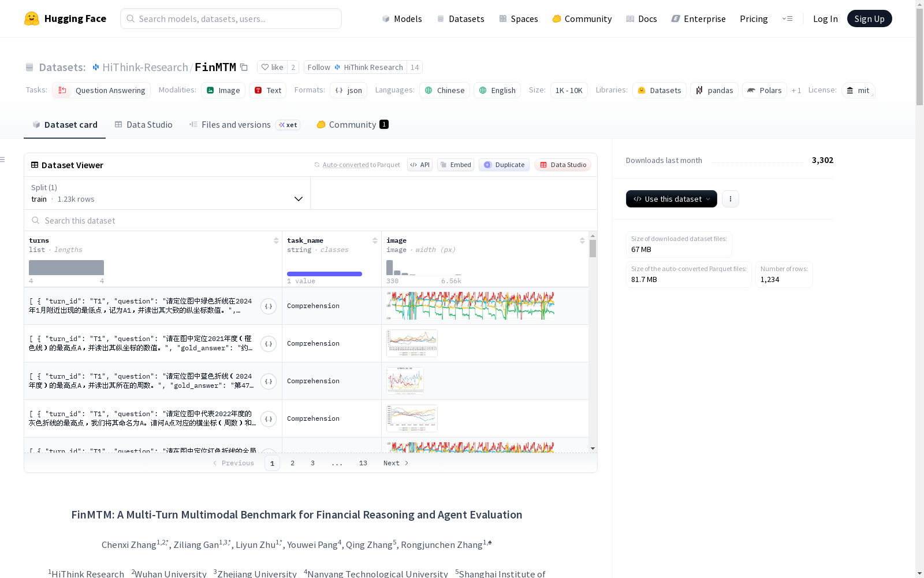924x578 pixels.
Task: Expand JSON for the 2021年度 orange line row
Action: [x=269, y=344]
